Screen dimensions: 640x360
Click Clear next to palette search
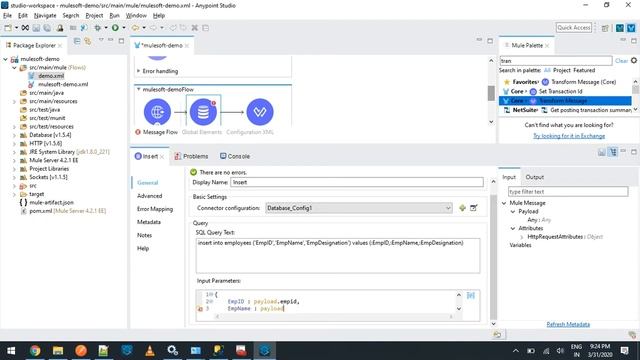[x=621, y=61]
